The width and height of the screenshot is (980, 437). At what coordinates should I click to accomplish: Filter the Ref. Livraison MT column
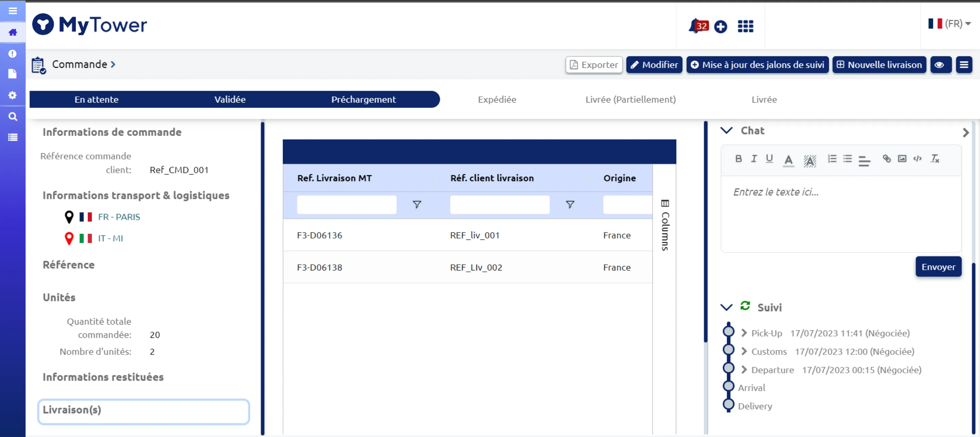coord(417,205)
